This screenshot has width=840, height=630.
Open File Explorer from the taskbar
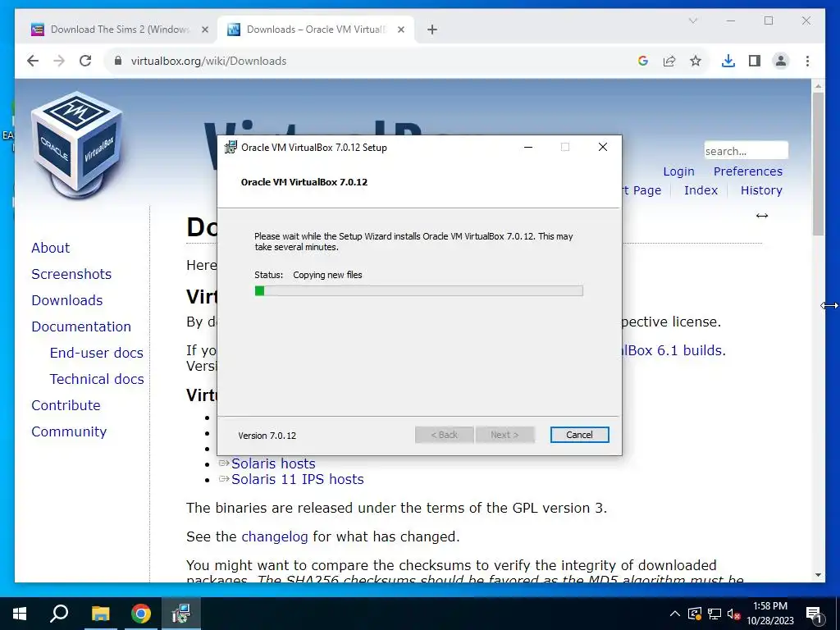pyautogui.click(x=100, y=614)
